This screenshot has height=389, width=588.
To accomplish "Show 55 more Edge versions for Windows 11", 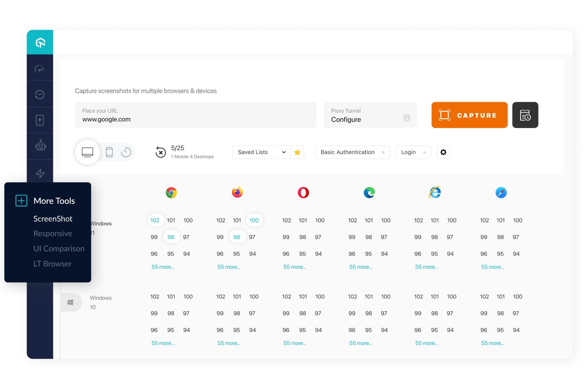I will pos(361,267).
